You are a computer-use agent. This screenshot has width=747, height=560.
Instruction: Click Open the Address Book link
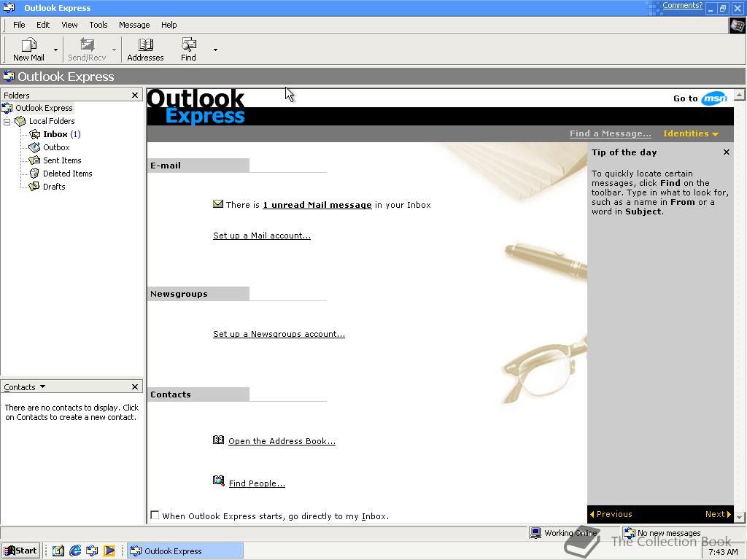pyautogui.click(x=282, y=441)
